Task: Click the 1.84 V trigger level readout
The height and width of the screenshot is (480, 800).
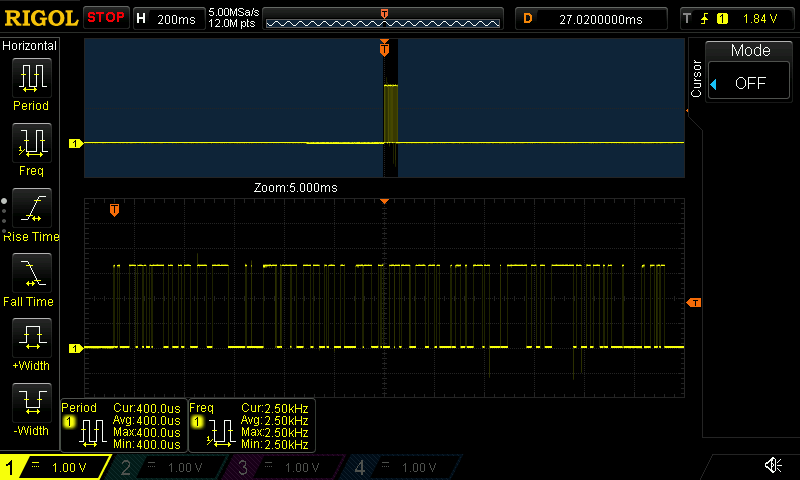Action: point(760,19)
